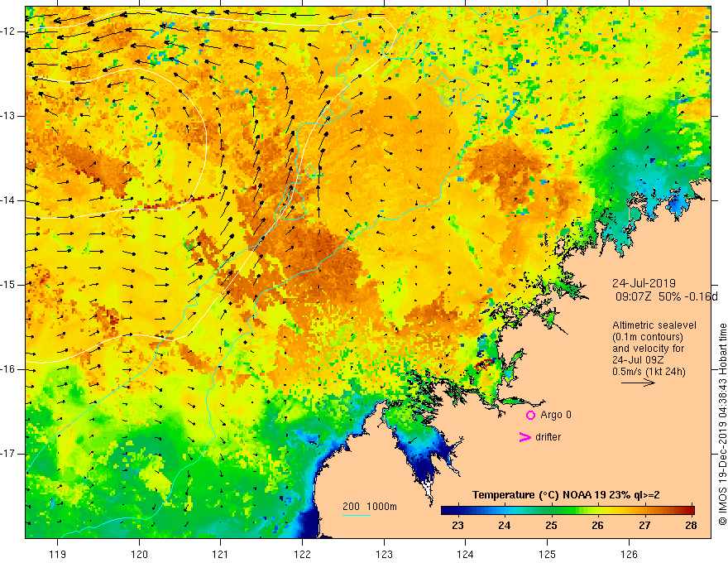Click the longitude label '123'
The image size is (728, 563).
click(384, 554)
